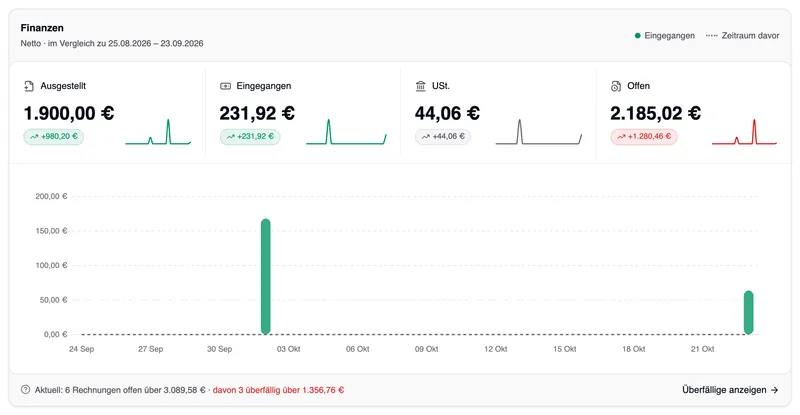Click the Ausgestellt invoice icon
This screenshot has width=800, height=415.
29,86
